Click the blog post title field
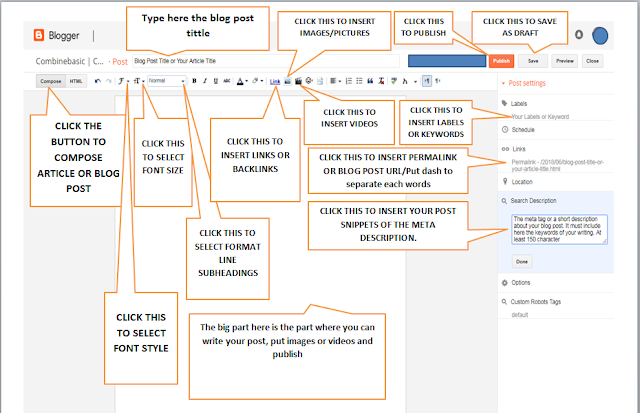Image resolution: width=640 pixels, height=413 pixels. click(266, 61)
